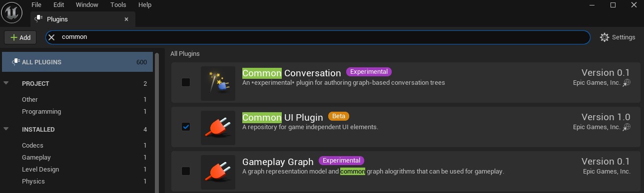Screen dimensions: 644x193
Task: Click the Common Conversation description text
Action: (x=343, y=83)
